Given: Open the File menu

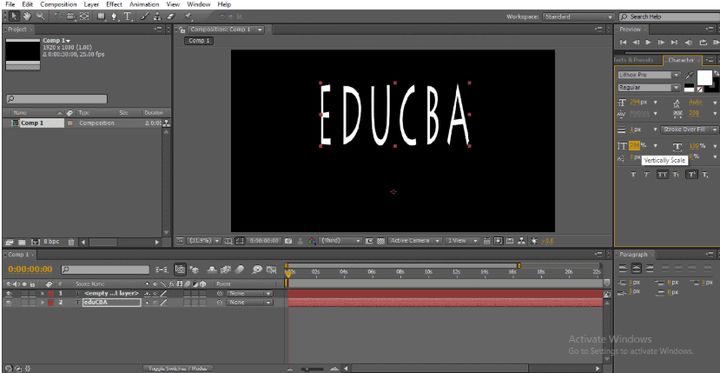Looking at the screenshot, I should tap(10, 4).
